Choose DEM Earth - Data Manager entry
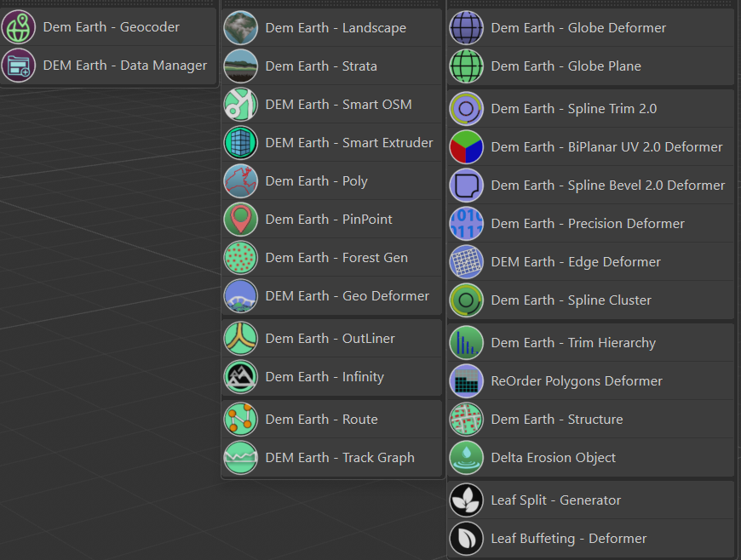The image size is (741, 560). pos(108,66)
